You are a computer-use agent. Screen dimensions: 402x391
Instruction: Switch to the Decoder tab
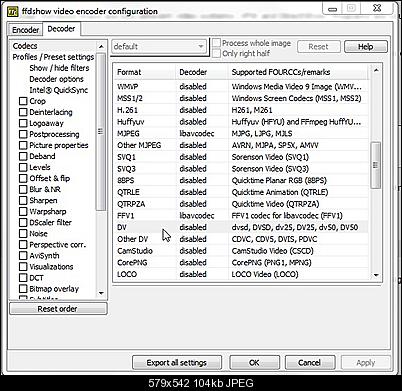click(x=61, y=29)
